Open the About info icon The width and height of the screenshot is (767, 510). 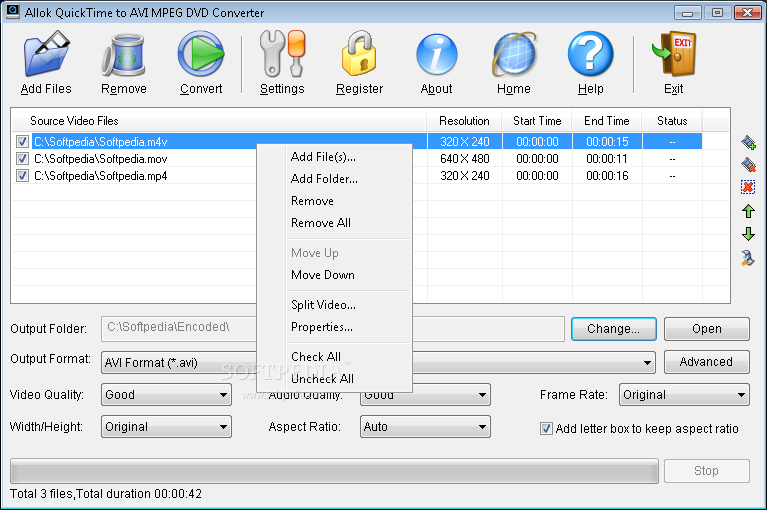[436, 55]
